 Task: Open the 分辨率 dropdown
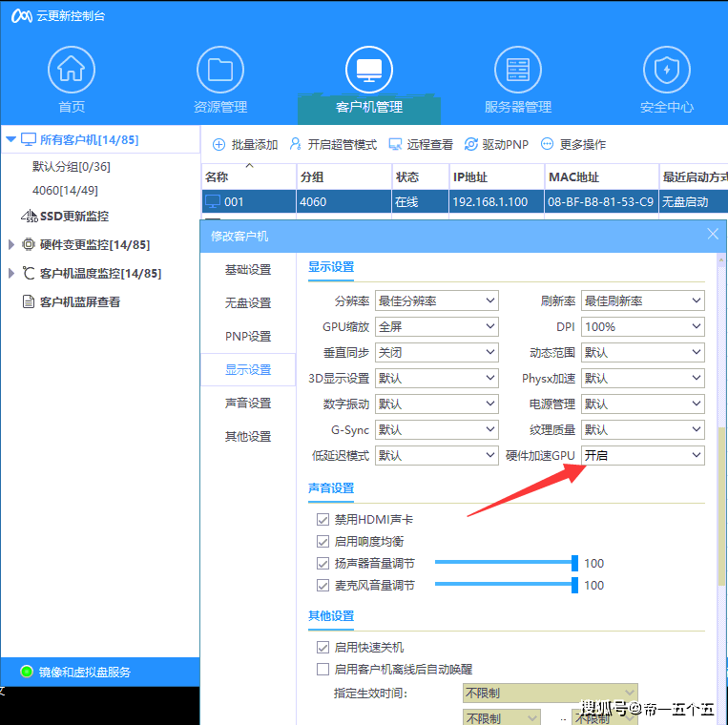pos(436,301)
